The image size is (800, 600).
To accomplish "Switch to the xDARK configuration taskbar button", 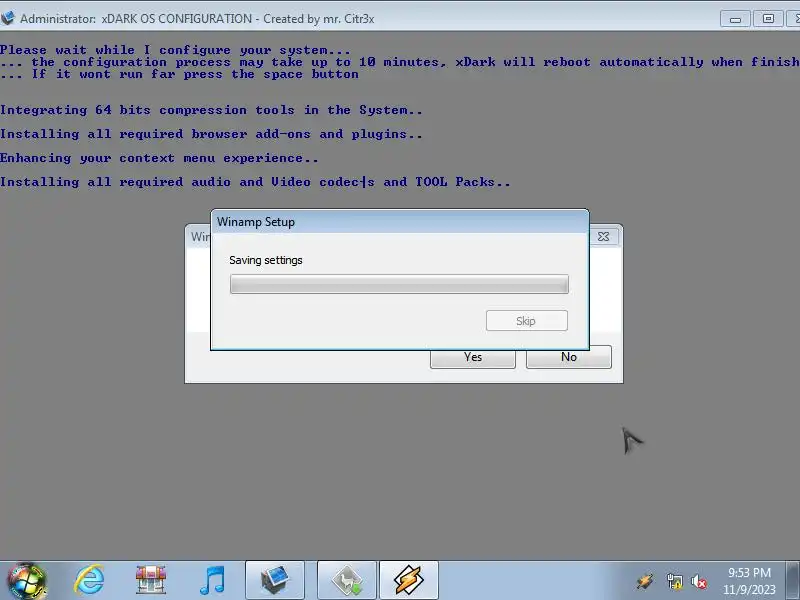I will tap(275, 580).
